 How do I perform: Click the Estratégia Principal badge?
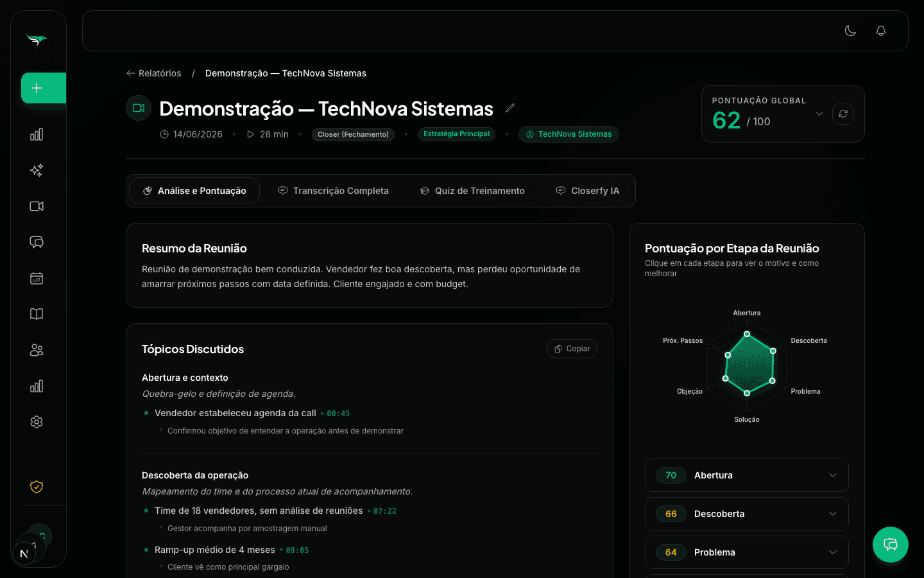(x=457, y=134)
